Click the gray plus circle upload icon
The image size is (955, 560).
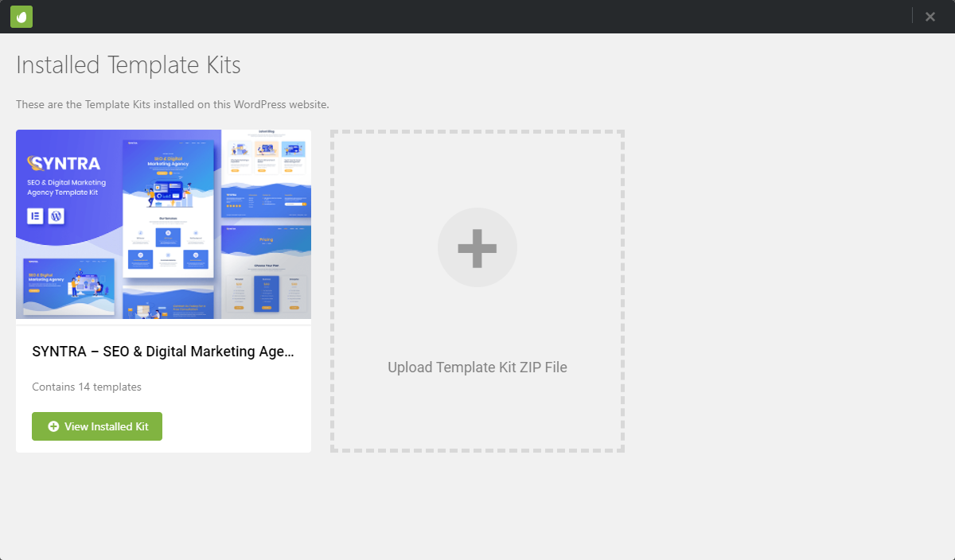point(477,248)
